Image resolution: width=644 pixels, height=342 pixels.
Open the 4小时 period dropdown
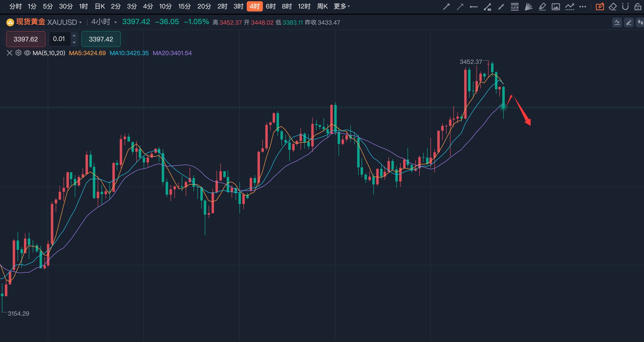pyautogui.click(x=116, y=22)
